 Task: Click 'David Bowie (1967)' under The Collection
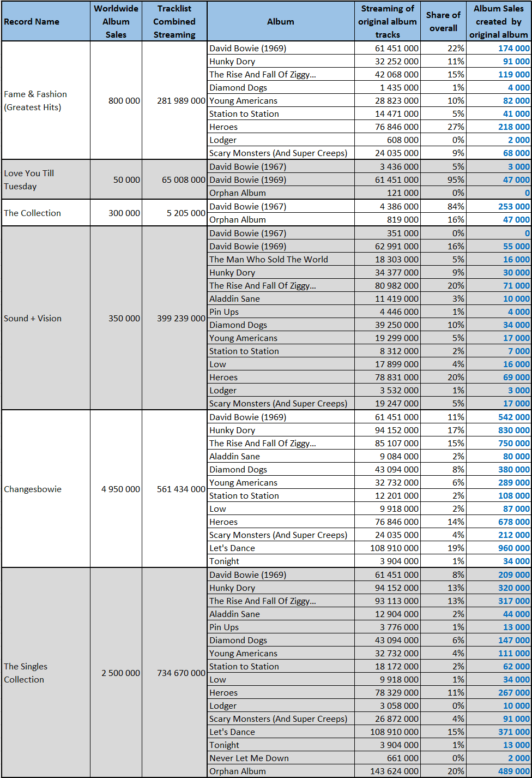tap(281, 206)
